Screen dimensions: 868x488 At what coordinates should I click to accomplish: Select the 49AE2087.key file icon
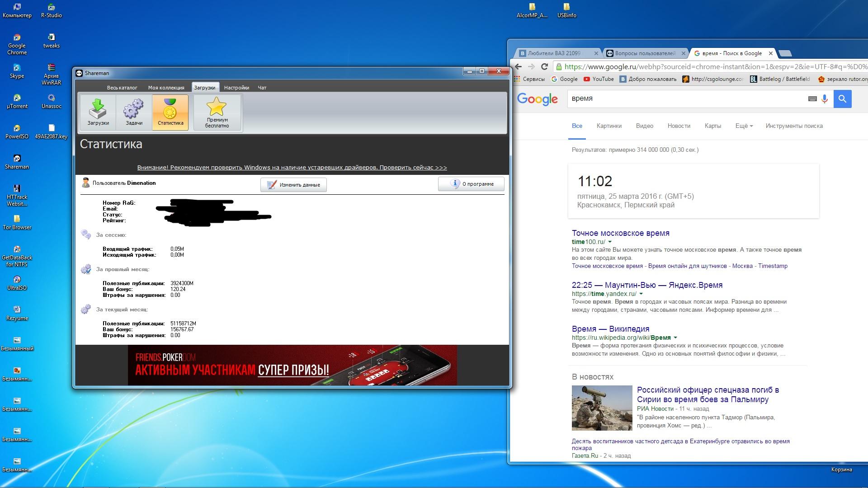tap(52, 132)
